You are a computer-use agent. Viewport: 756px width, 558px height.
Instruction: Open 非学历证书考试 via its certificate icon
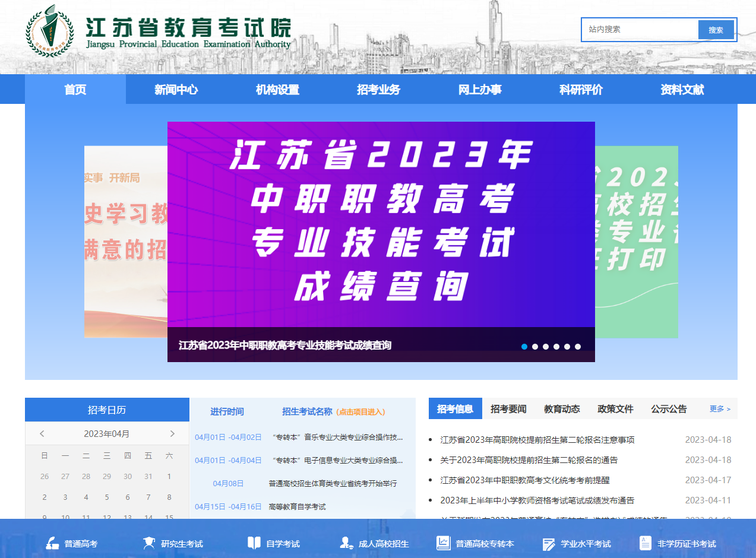[x=645, y=543]
